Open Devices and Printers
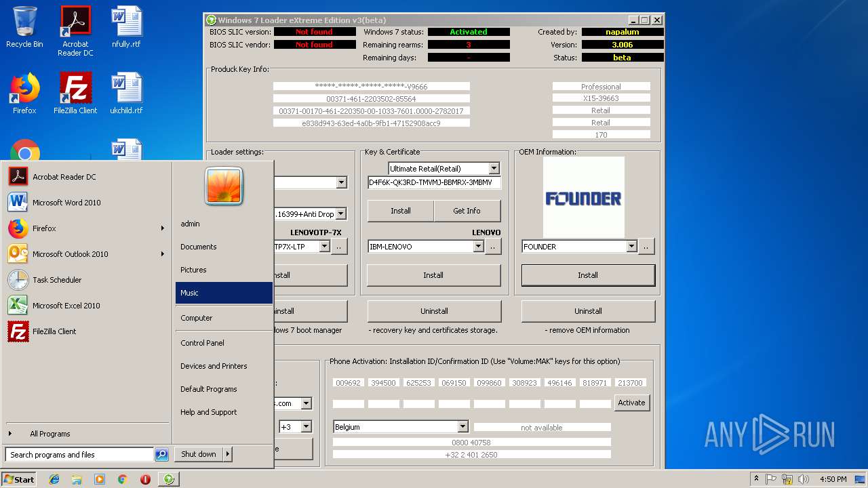This screenshot has height=488, width=868. click(224, 366)
